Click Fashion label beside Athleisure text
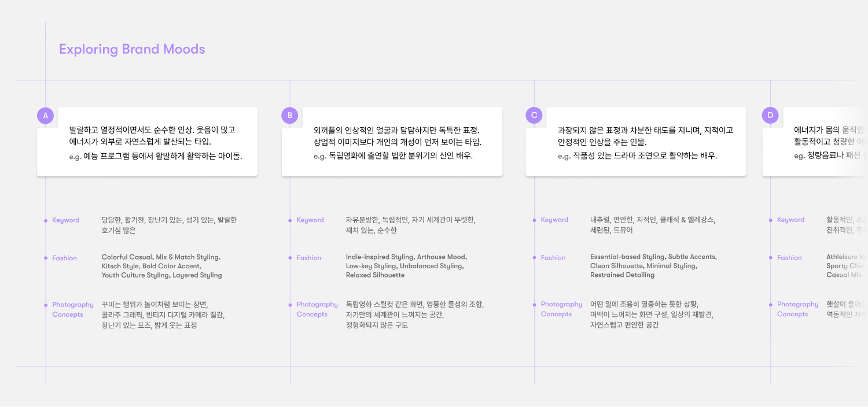The height and width of the screenshot is (407, 868). (x=789, y=258)
